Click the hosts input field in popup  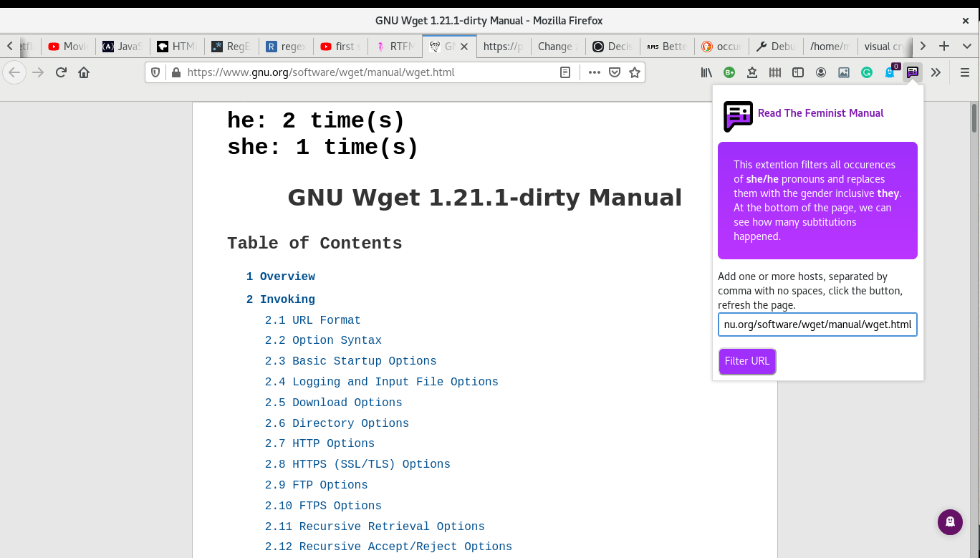817,324
